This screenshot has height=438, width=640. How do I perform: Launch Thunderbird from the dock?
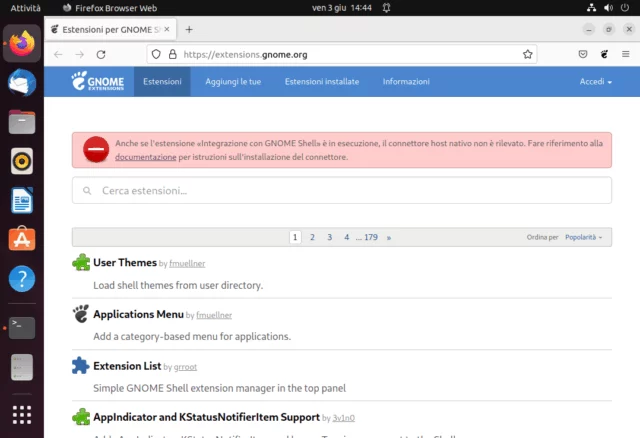pyautogui.click(x=22, y=83)
